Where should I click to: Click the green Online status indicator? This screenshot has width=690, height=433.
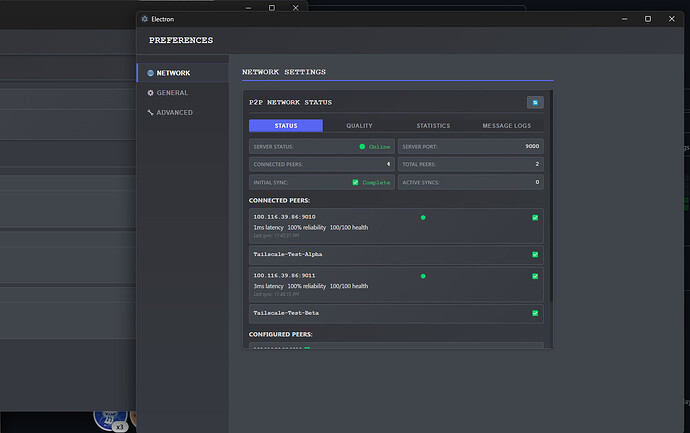click(362, 147)
